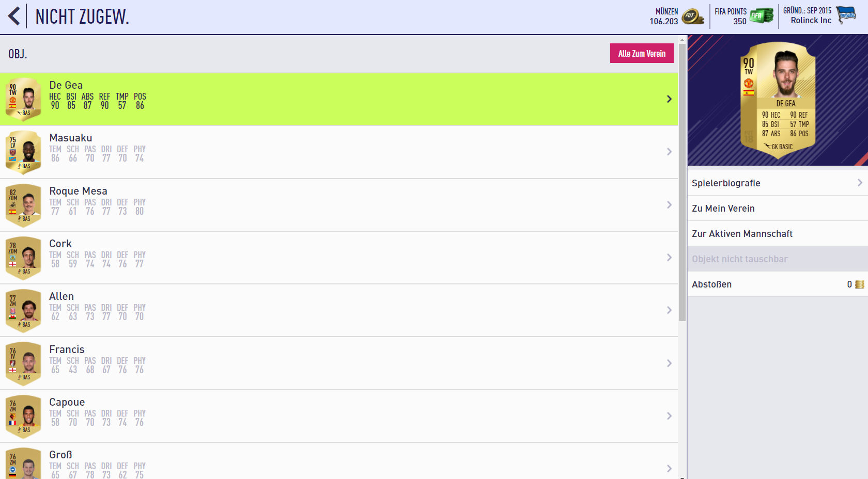Select the Allen player card thumbnail
This screenshot has height=479, width=868.
click(23, 311)
